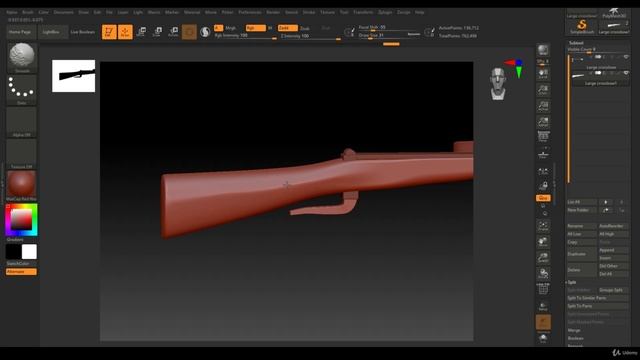Image resolution: width=640 pixels, height=360 pixels.
Task: Click the Gizmo 3D toggle icon
Action: coord(189,32)
